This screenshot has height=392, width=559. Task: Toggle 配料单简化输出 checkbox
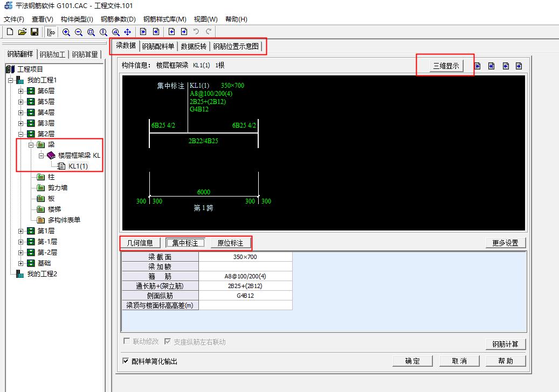[x=126, y=361]
